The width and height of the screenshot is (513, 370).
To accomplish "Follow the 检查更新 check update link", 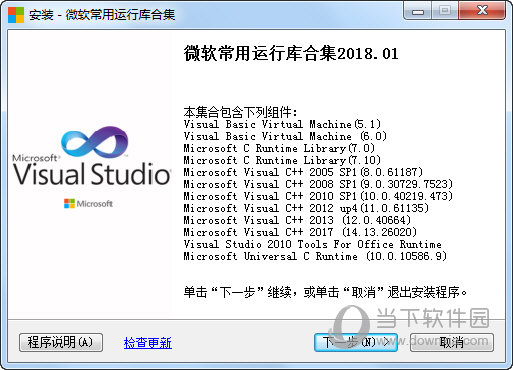I will [148, 343].
